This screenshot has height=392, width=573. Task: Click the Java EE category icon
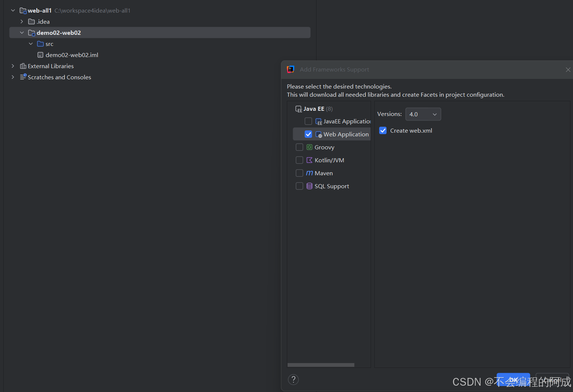(x=299, y=109)
